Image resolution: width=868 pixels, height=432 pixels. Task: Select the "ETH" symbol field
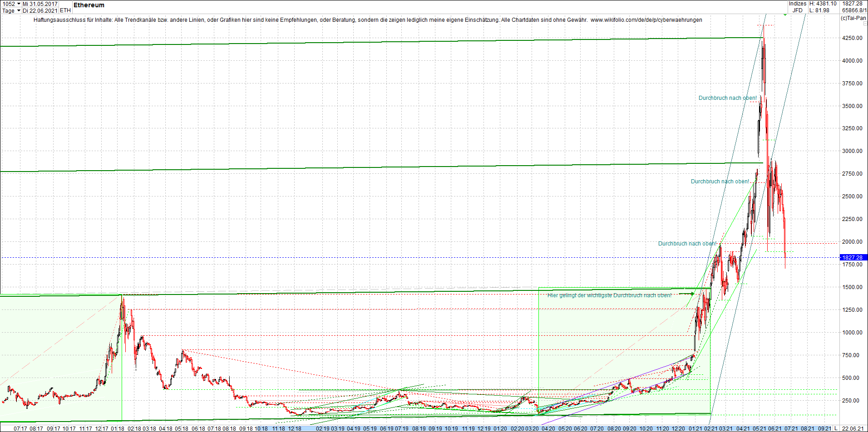[65, 10]
